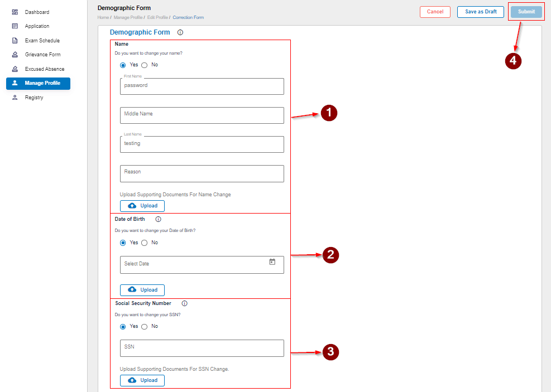Click the Excused Absence sidebar icon
The width and height of the screenshot is (551, 392).
pyautogui.click(x=15, y=69)
